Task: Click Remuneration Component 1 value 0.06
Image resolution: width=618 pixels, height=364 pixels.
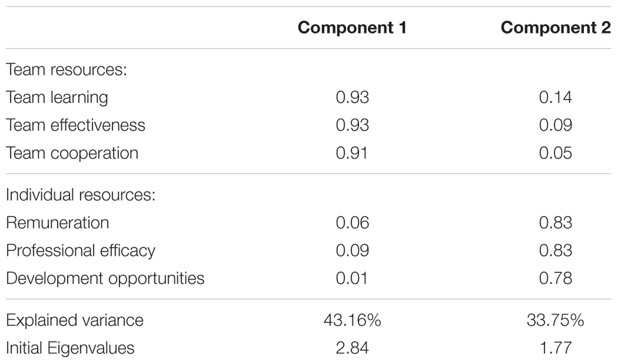Action: click(x=352, y=223)
